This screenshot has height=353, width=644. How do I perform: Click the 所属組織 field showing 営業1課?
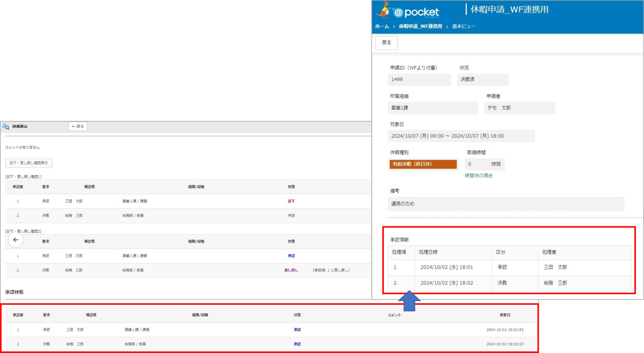(x=433, y=108)
